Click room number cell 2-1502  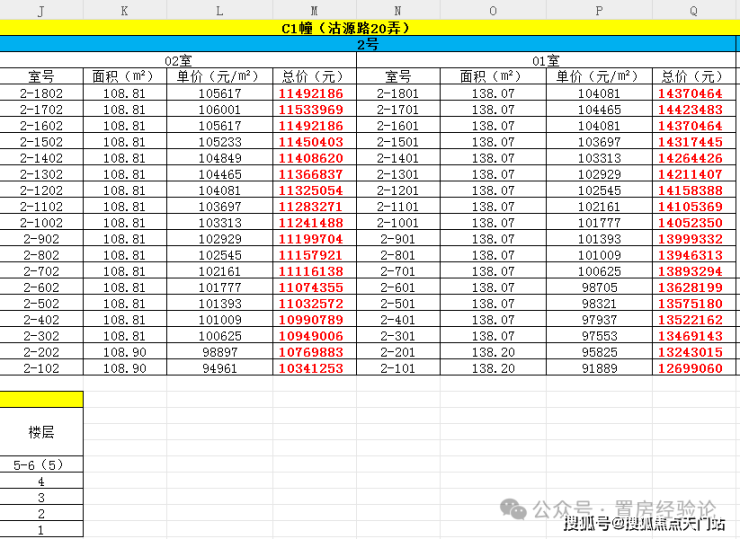point(42,142)
